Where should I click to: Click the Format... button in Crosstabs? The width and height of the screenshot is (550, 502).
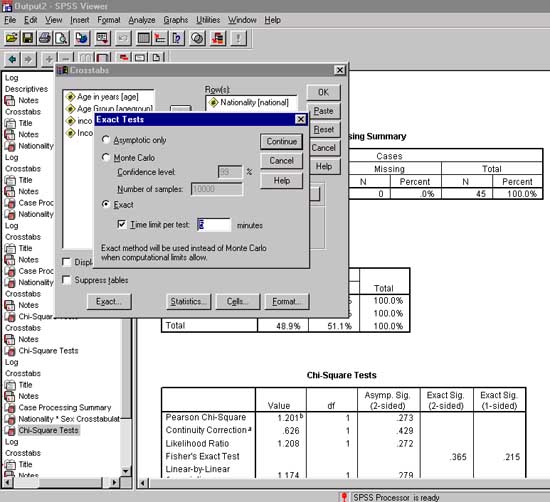(x=286, y=302)
